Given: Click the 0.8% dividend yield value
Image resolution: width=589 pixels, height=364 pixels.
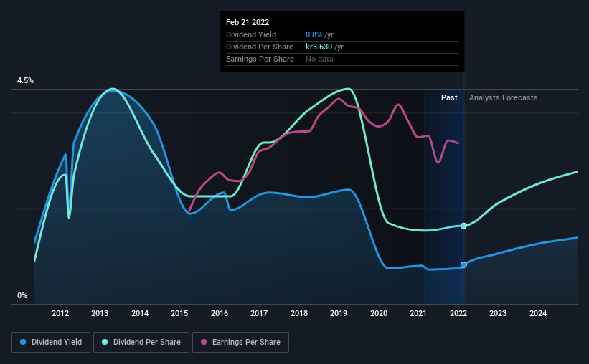Looking at the screenshot, I should coord(314,34).
